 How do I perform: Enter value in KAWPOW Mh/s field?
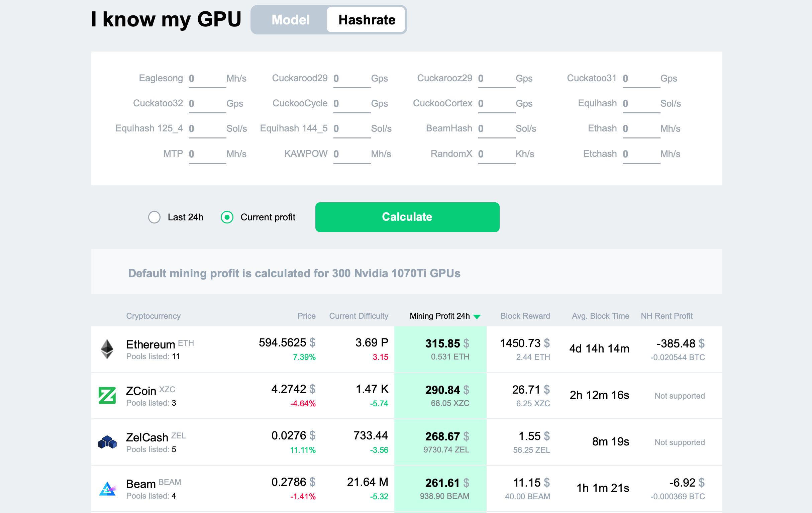(349, 154)
